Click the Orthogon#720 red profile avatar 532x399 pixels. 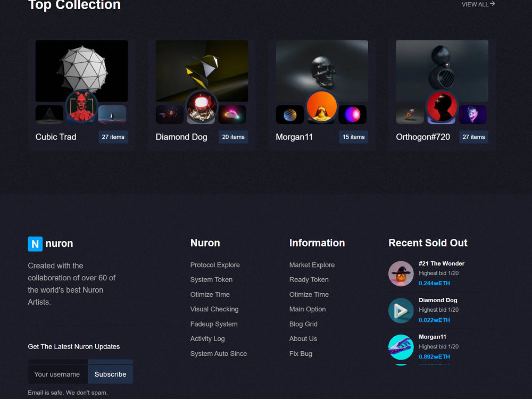(x=442, y=106)
